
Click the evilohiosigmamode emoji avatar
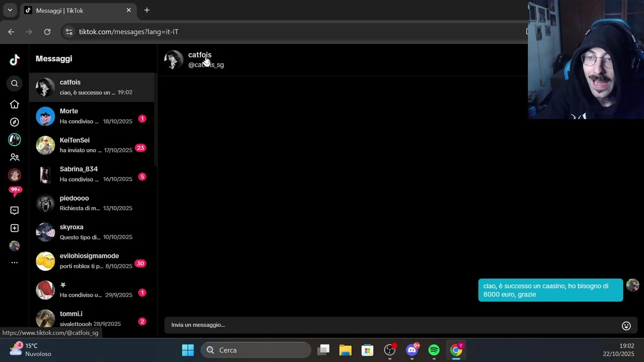click(45, 261)
